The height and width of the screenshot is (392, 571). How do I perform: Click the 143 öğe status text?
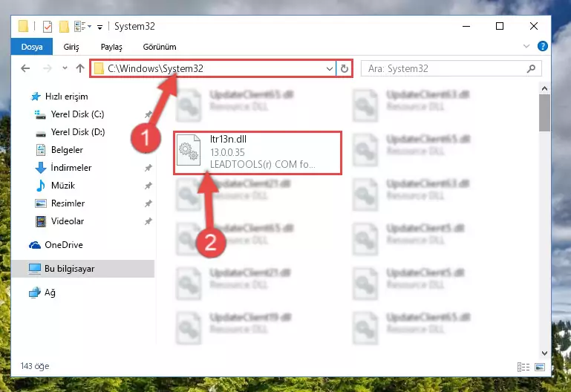[x=35, y=366]
